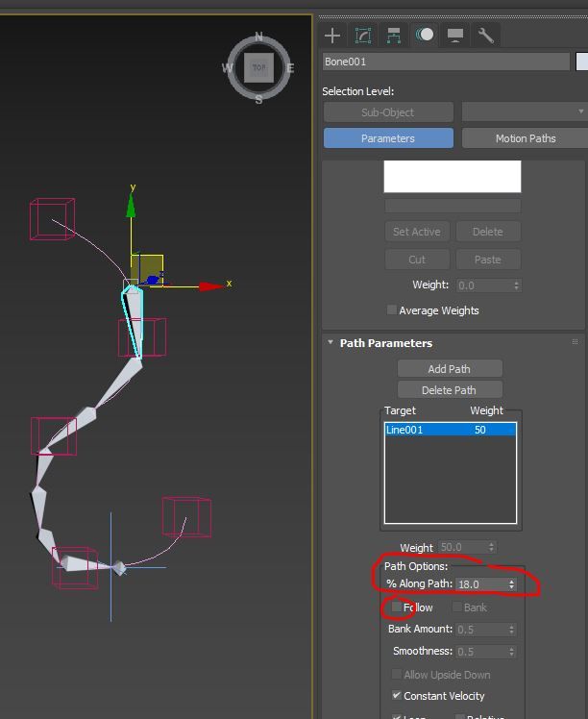The width and height of the screenshot is (588, 719).
Task: Open the Modify command panel tab
Action: (363, 36)
